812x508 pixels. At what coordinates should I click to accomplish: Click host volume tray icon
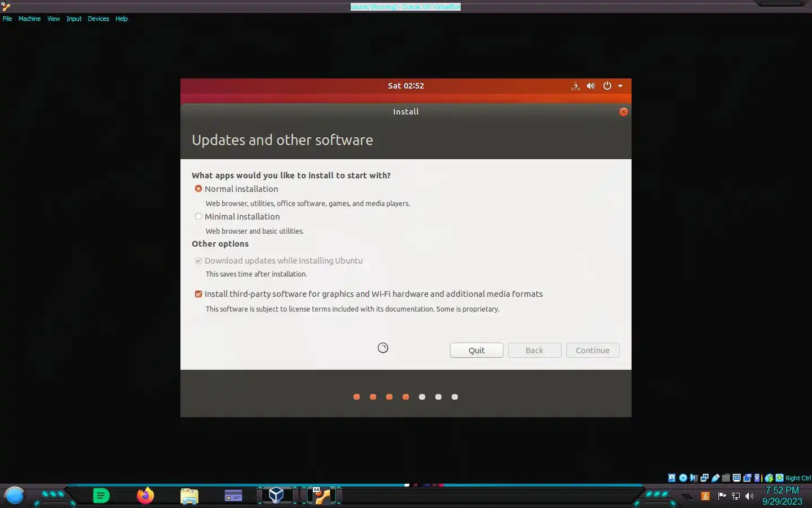749,496
